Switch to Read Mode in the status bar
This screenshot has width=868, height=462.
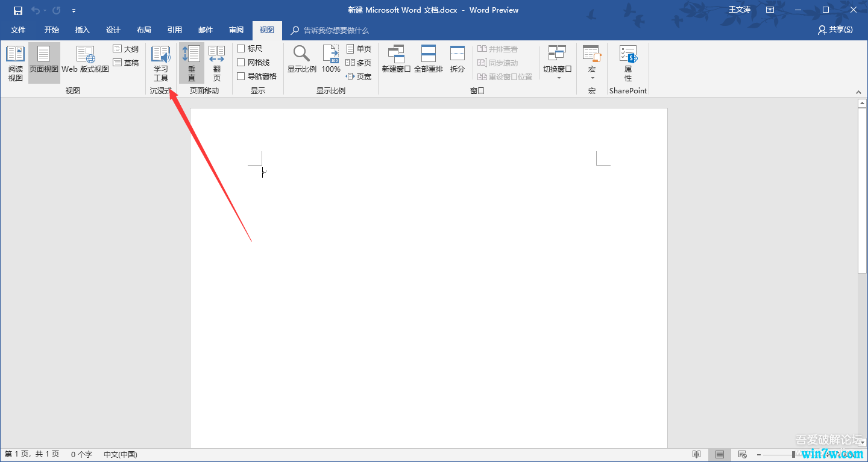click(x=697, y=455)
